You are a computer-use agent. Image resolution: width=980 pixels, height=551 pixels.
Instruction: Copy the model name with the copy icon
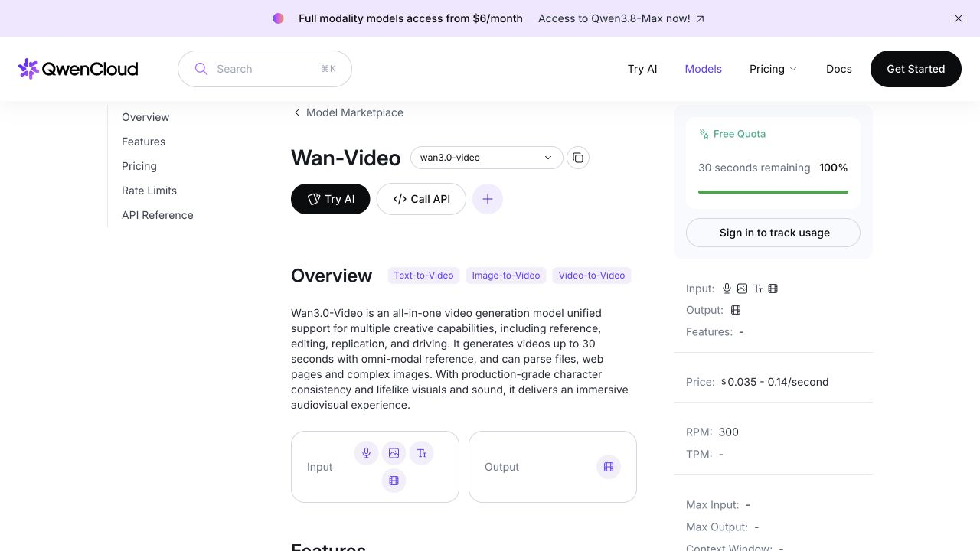[578, 158]
